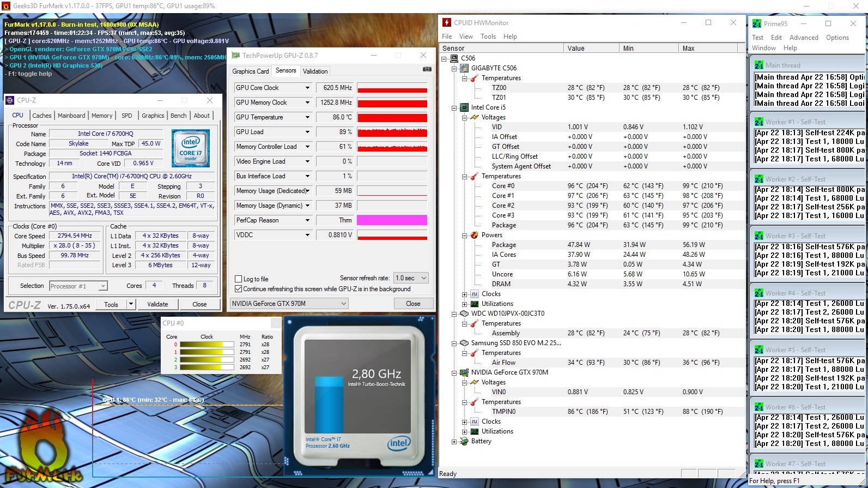Click the WDC WD10JPVX drive icon
Viewport: 868px width, 488px height.
464,314
